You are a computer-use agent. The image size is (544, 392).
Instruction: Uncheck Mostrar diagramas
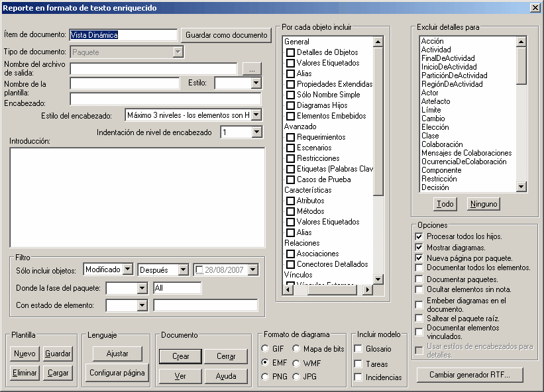(419, 248)
